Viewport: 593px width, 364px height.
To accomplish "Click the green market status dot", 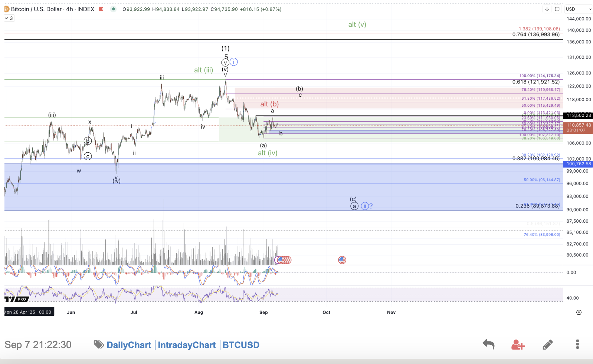I will click(114, 9).
